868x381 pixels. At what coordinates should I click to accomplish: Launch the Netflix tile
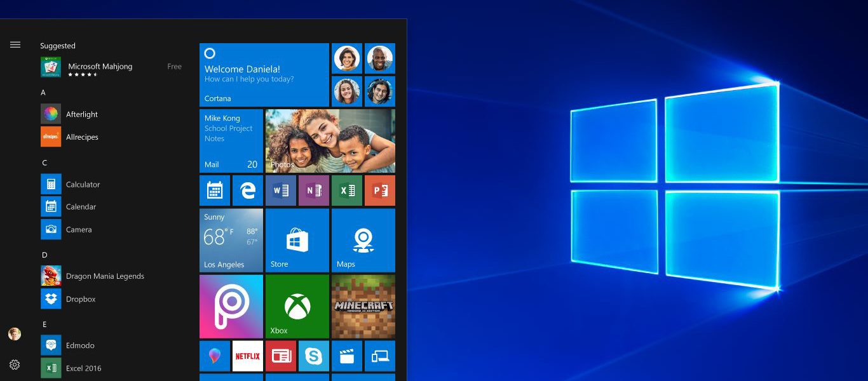(247, 356)
